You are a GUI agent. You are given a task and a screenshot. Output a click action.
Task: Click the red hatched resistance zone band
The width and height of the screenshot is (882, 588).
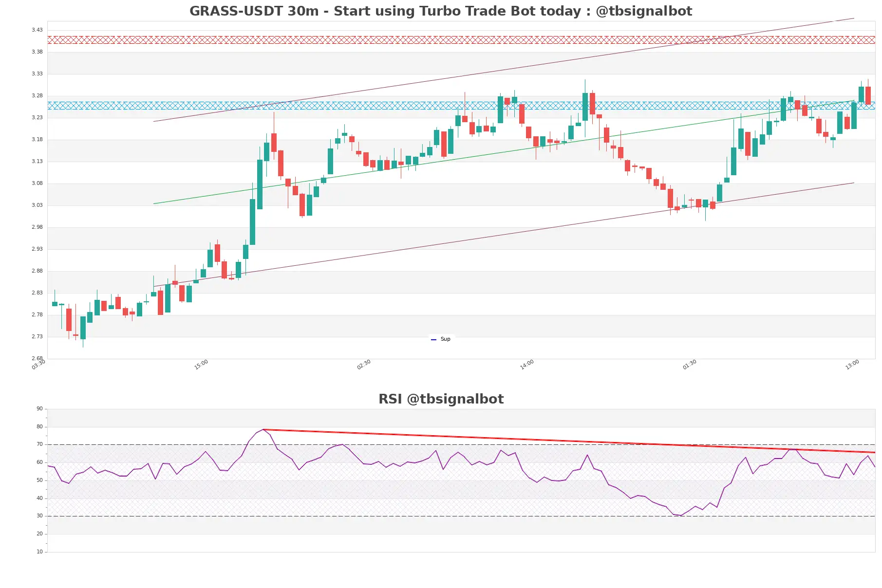point(461,40)
